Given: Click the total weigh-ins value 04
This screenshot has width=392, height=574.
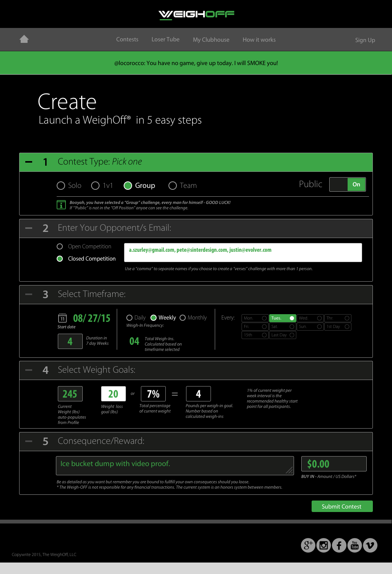Looking at the screenshot, I should tap(134, 341).
